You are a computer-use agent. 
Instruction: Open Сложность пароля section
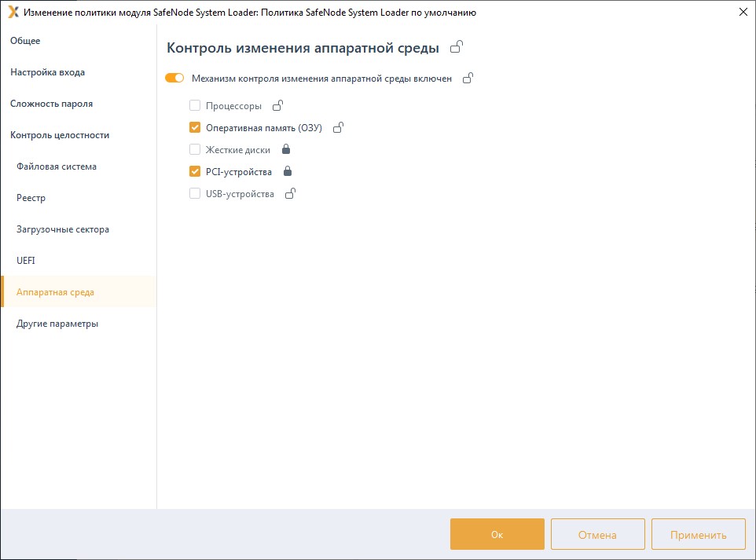(78, 104)
